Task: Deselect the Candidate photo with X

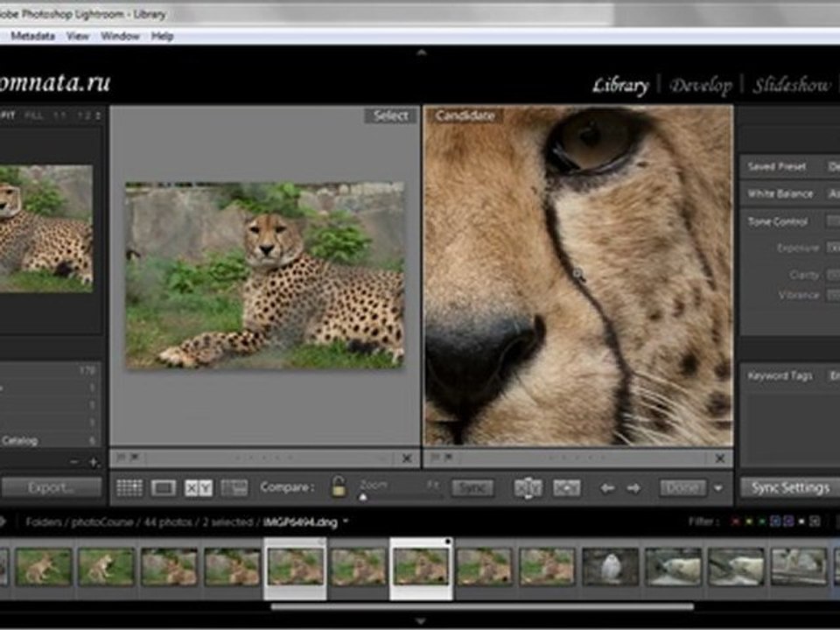Action: pos(720,458)
